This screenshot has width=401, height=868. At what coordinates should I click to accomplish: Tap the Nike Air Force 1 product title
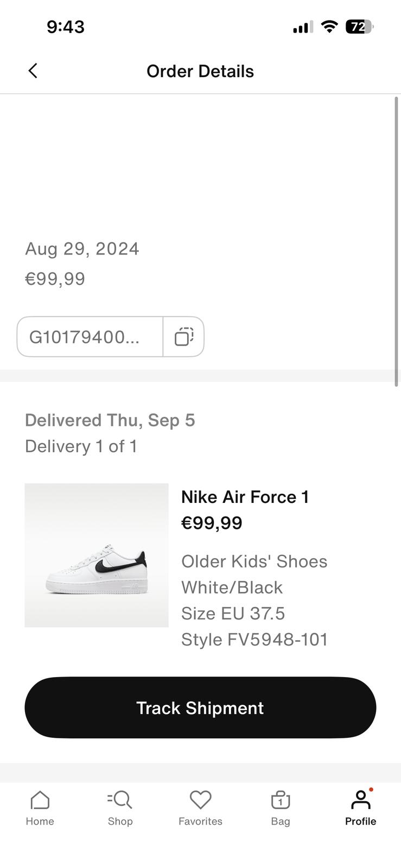coord(245,497)
